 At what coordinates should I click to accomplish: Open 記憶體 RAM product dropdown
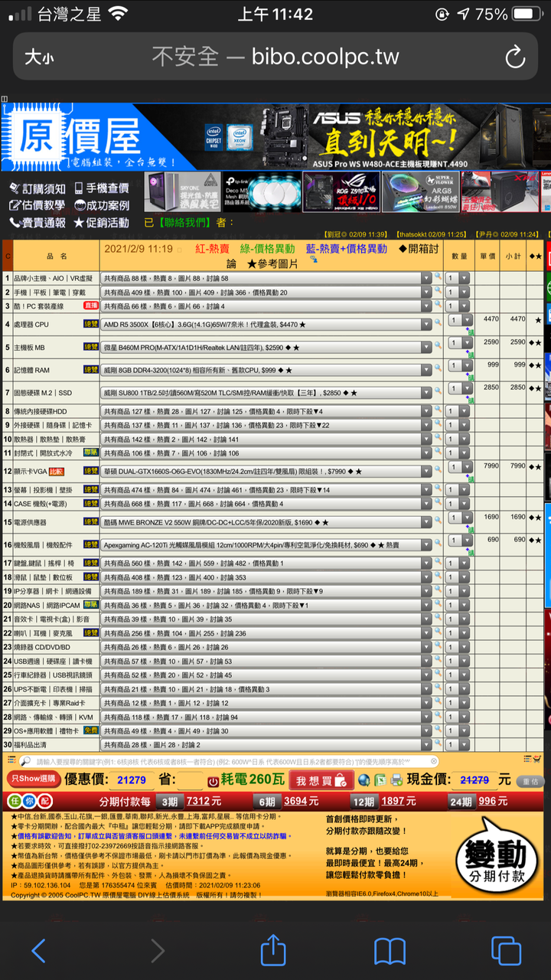coord(267,371)
